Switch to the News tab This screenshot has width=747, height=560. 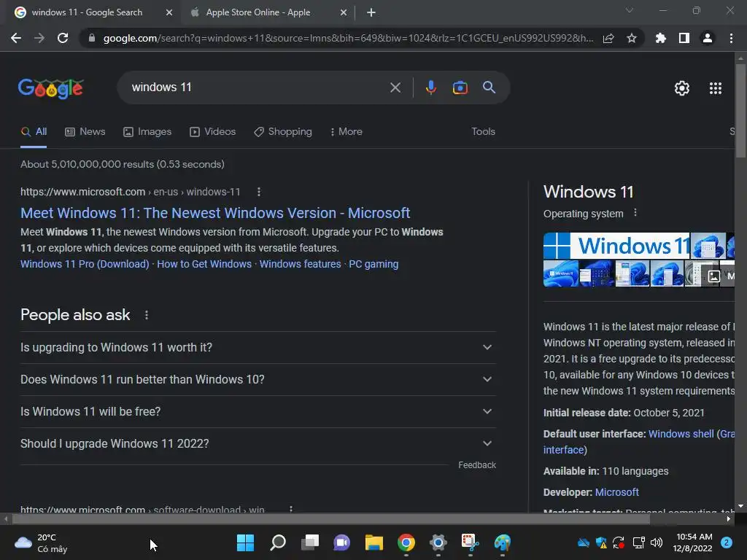(x=85, y=132)
